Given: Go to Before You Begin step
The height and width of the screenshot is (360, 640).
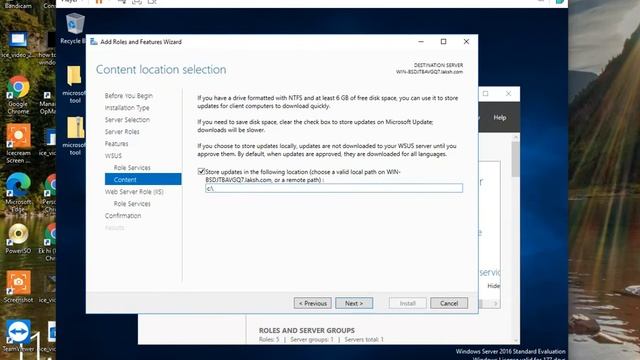Looking at the screenshot, I should [x=129, y=96].
